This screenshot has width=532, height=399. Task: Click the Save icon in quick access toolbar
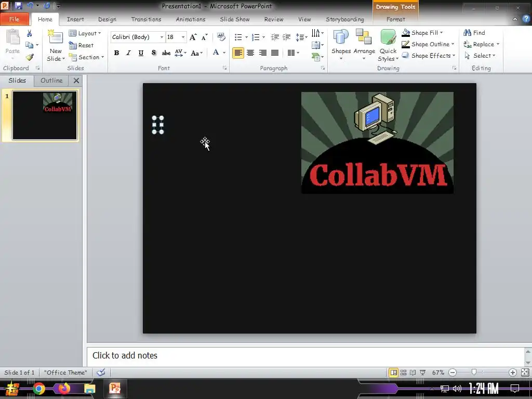(x=18, y=6)
